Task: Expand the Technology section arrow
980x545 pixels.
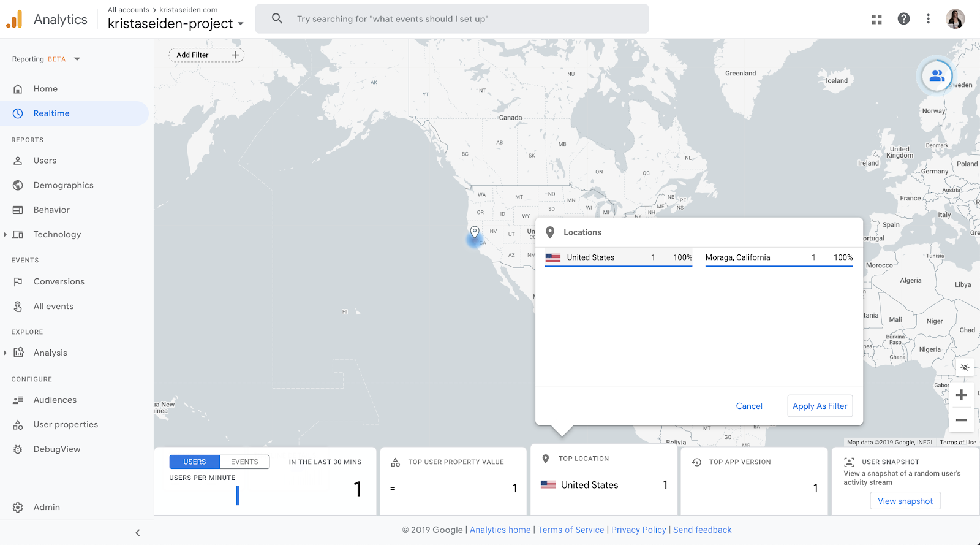Action: (x=5, y=234)
